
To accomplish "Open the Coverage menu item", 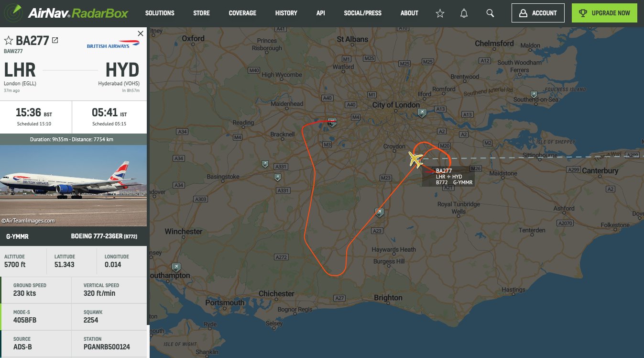I will (x=242, y=13).
